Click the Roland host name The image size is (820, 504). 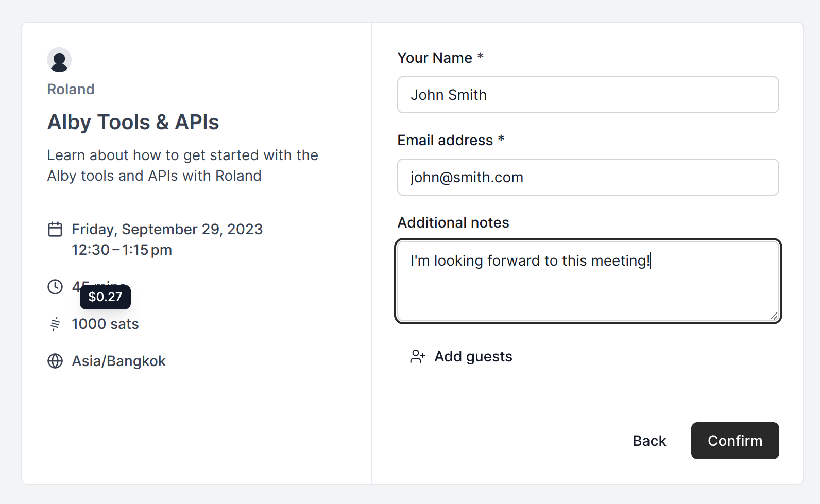pos(71,89)
